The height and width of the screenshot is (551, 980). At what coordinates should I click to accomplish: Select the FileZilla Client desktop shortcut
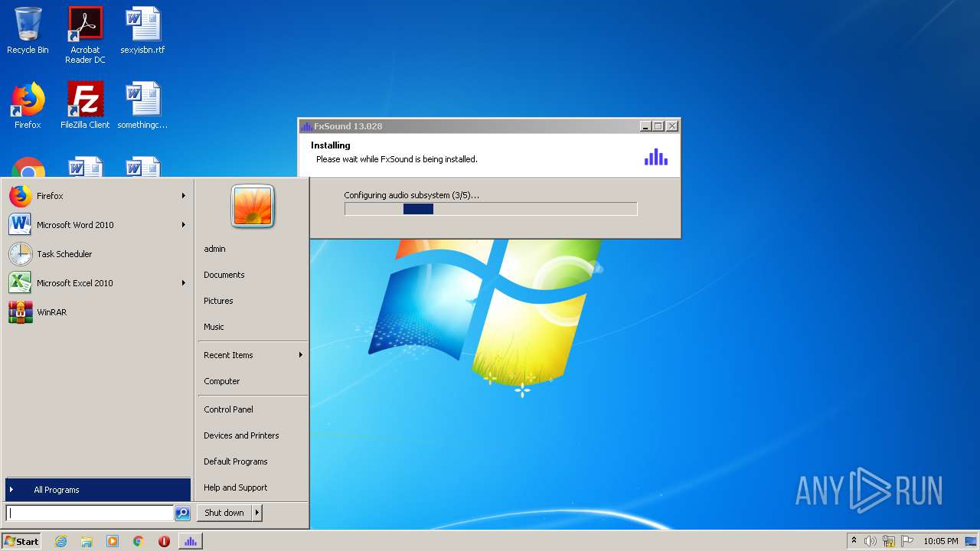tap(85, 106)
